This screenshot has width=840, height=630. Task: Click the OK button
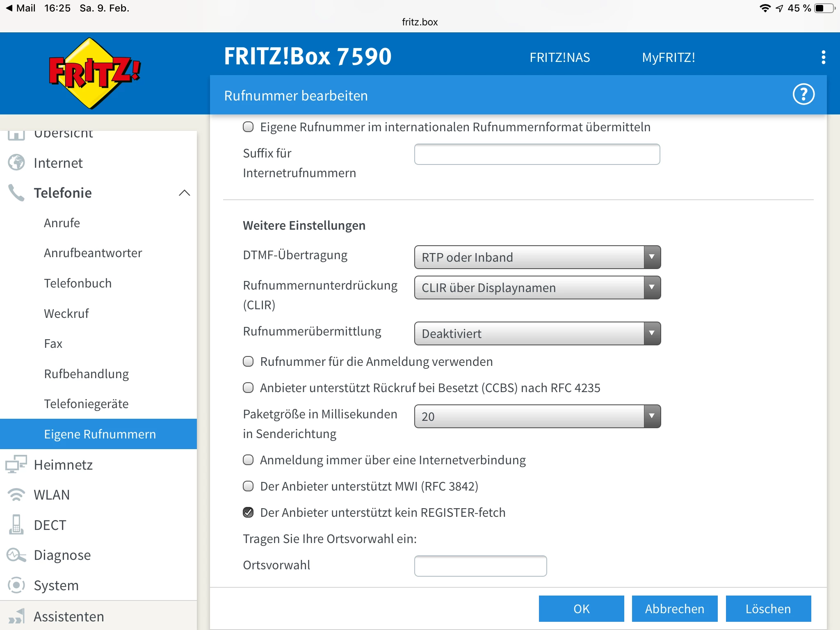[581, 609]
